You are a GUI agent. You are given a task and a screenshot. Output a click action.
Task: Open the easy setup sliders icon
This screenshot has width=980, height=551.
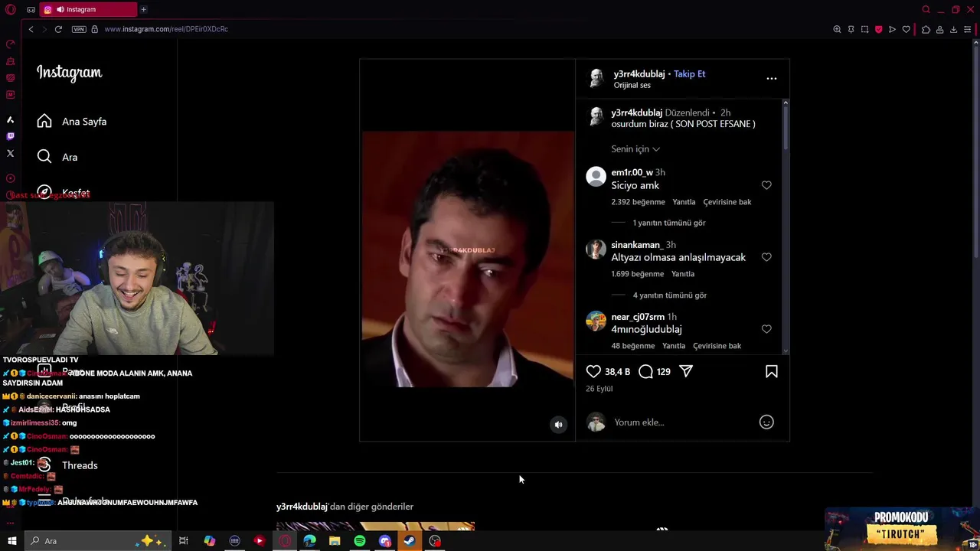pyautogui.click(x=968, y=29)
